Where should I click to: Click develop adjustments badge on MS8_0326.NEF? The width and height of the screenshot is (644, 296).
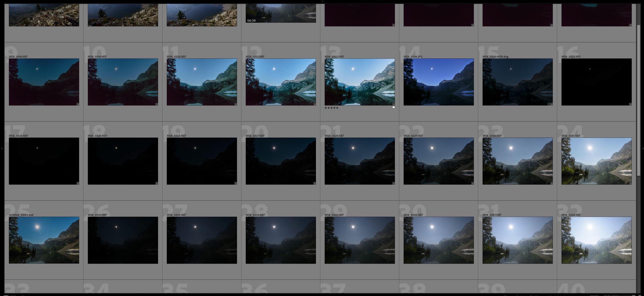pyautogui.click(x=236, y=183)
